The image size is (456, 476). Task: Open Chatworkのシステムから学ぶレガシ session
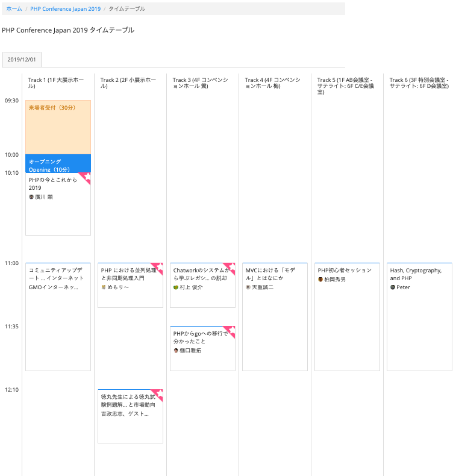pos(202,285)
